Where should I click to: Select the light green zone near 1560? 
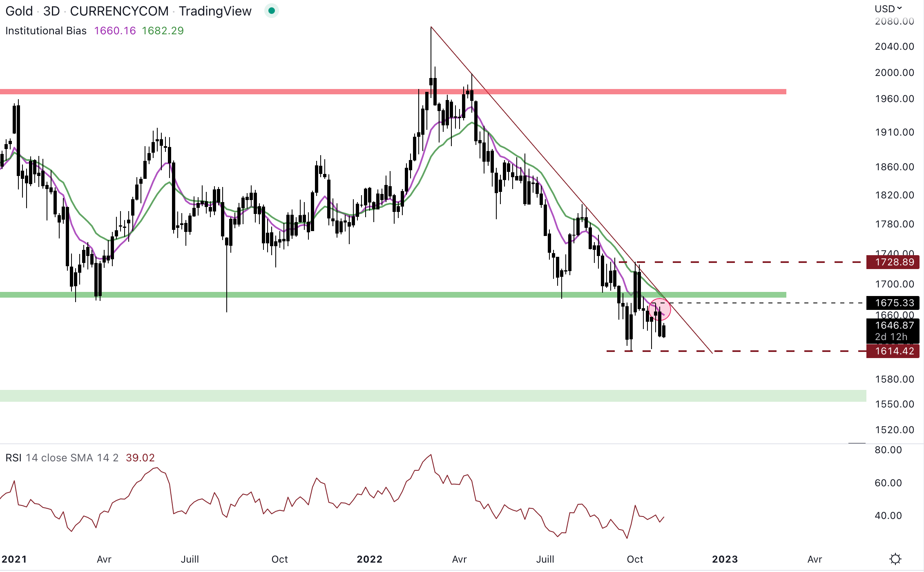click(x=408, y=396)
